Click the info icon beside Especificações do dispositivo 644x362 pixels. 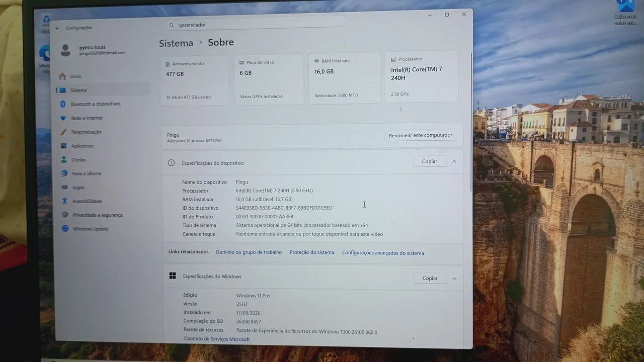click(x=171, y=163)
